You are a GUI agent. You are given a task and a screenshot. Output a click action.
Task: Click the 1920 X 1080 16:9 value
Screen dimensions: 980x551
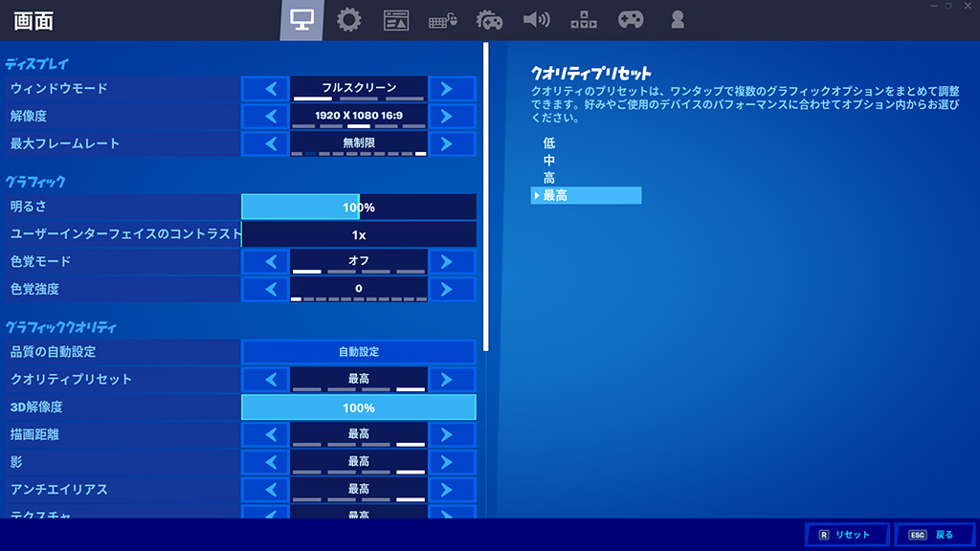359,116
